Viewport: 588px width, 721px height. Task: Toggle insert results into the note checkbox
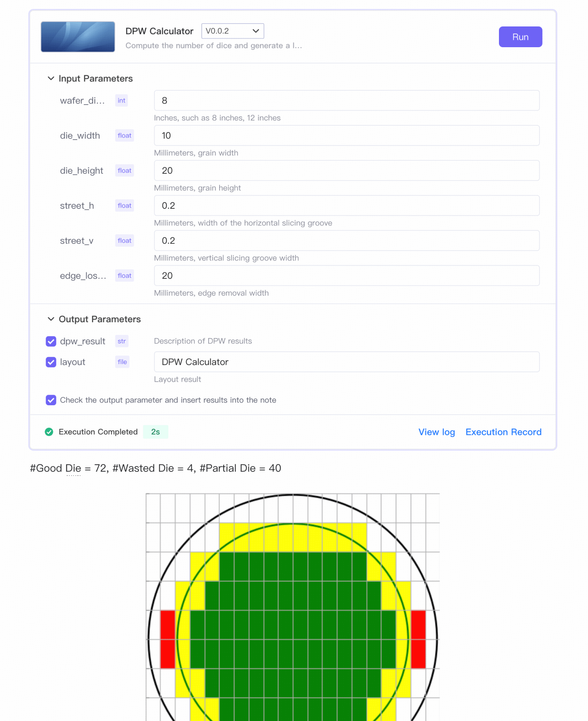click(x=51, y=400)
